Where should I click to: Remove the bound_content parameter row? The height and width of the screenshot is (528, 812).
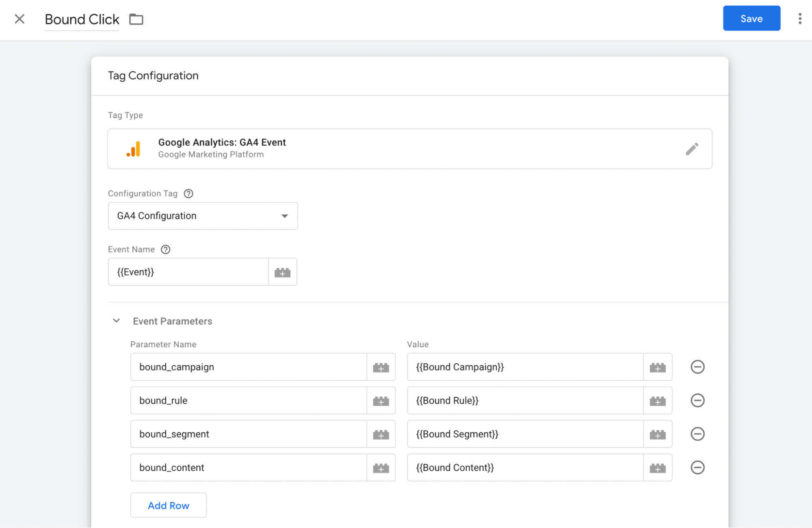[x=697, y=468]
